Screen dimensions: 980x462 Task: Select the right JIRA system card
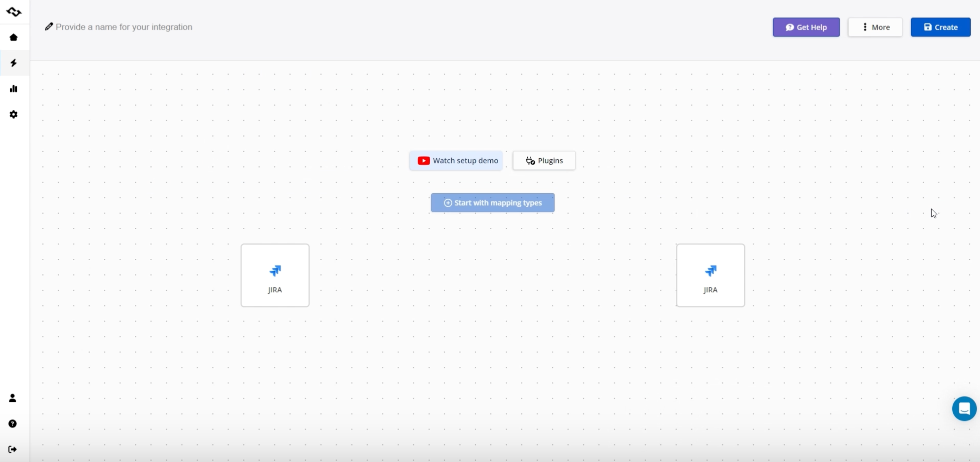pos(710,275)
